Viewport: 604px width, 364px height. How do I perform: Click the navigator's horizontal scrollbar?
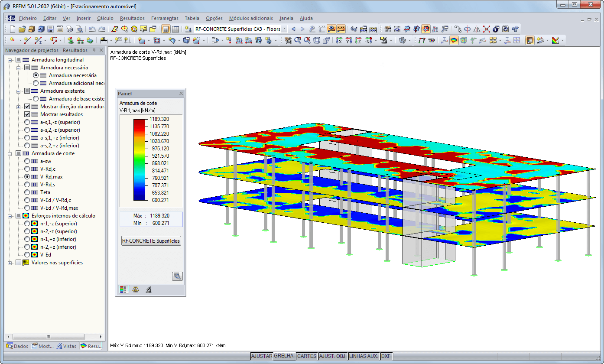point(48,337)
